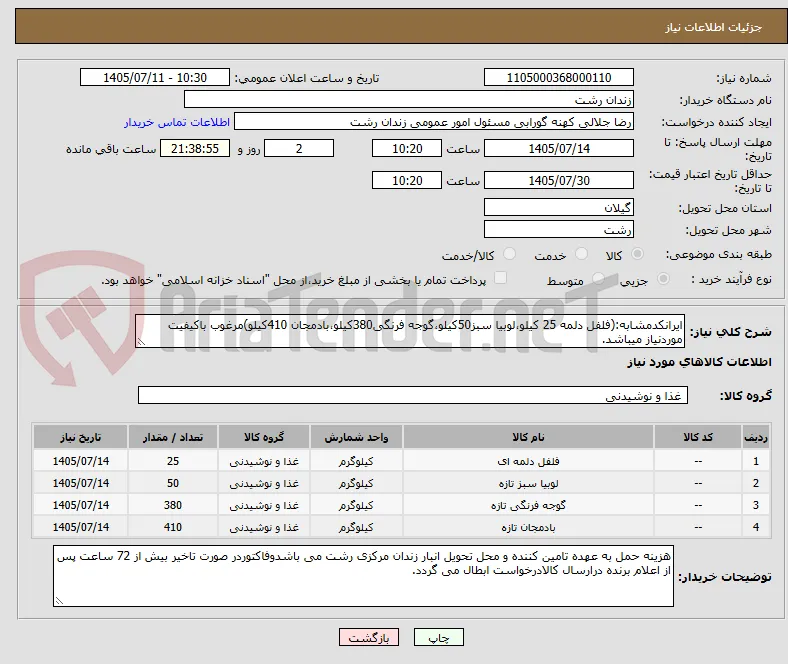This screenshot has width=788, height=664.
Task: Click the استان محل تحویل field گیلان
Action: pyautogui.click(x=559, y=207)
